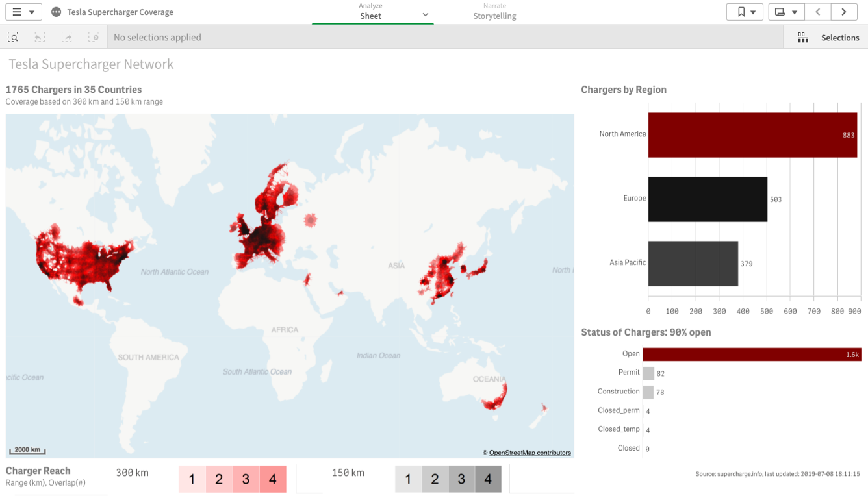Viewport: 868px width, 498px height.
Task: Open the bookmarks dropdown
Action: [745, 12]
